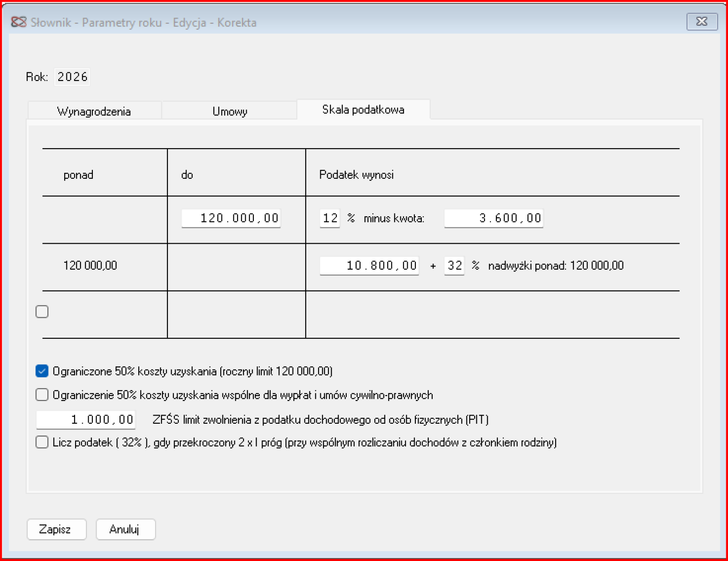Close the Parametry roku dialog window
The image size is (728, 561).
[702, 21]
